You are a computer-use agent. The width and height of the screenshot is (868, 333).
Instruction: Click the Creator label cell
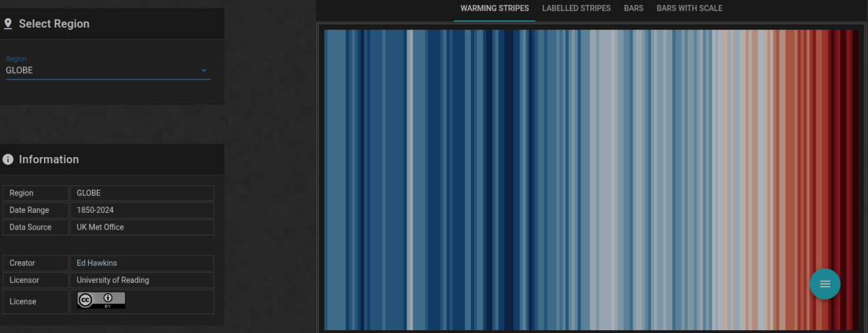click(x=36, y=263)
